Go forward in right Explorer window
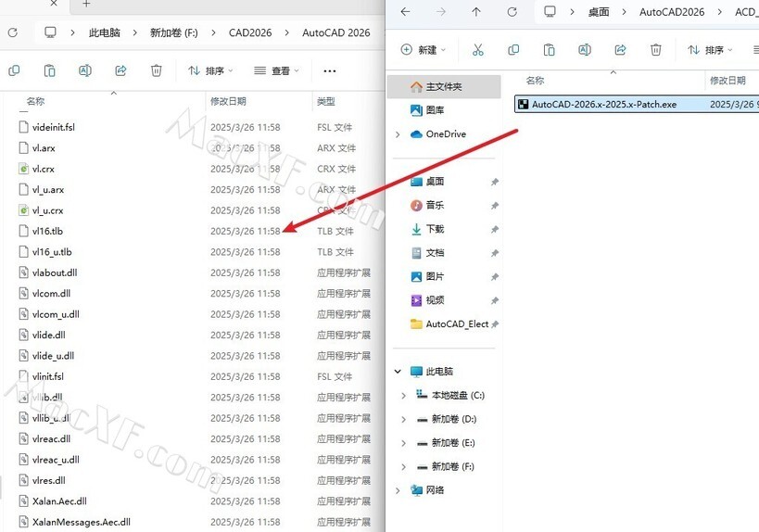Image resolution: width=759 pixels, height=532 pixels. pos(441,12)
